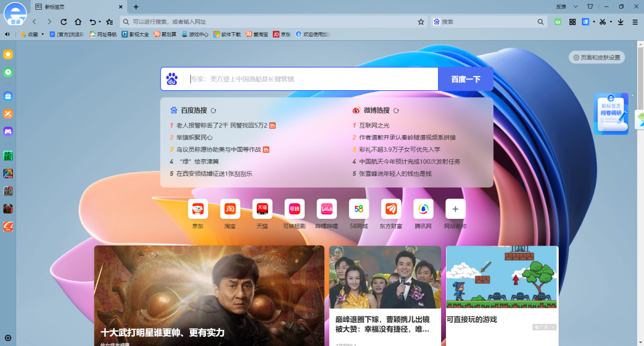Open the download manager icon
Image resolution: width=644 pixels, height=346 pixels.
(x=621, y=23)
